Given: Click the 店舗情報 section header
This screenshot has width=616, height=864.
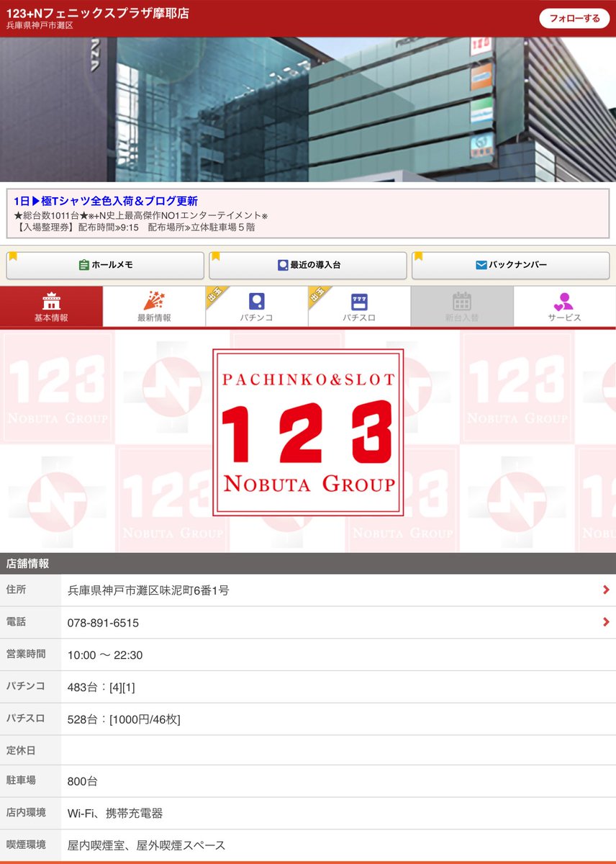Looking at the screenshot, I should pyautogui.click(x=308, y=564).
